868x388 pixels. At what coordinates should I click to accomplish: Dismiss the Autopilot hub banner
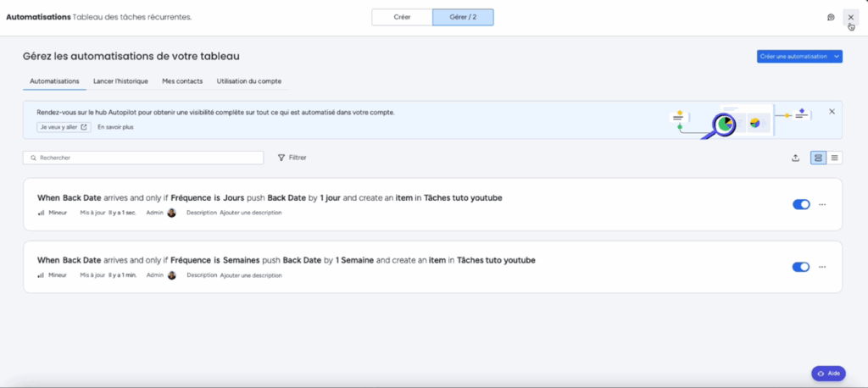click(832, 111)
